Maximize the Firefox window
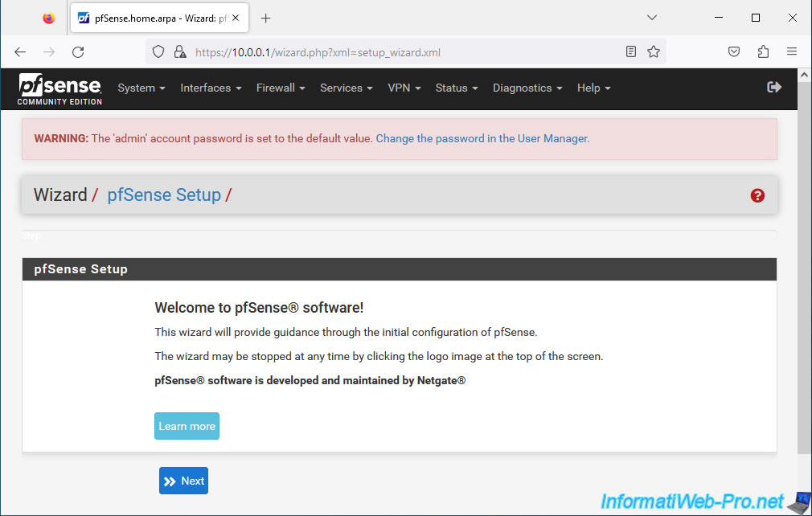This screenshot has width=812, height=516. 756,18
